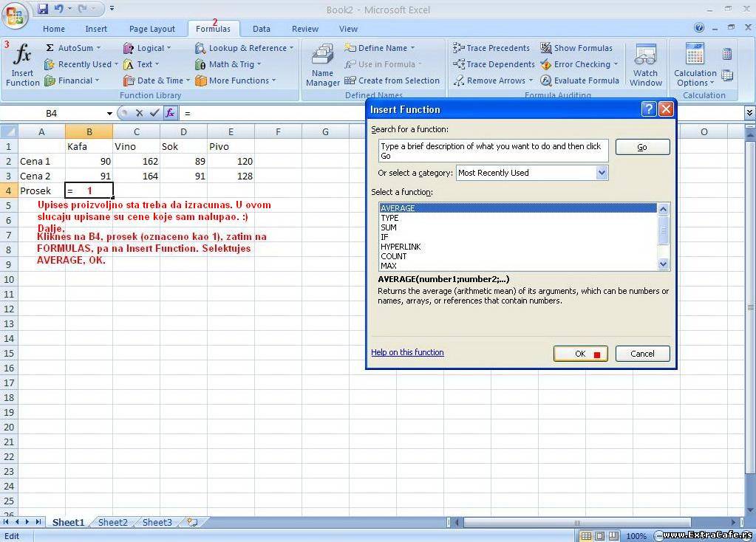756x542 pixels.
Task: Expand the More Functions dropdown
Action: pos(274,80)
